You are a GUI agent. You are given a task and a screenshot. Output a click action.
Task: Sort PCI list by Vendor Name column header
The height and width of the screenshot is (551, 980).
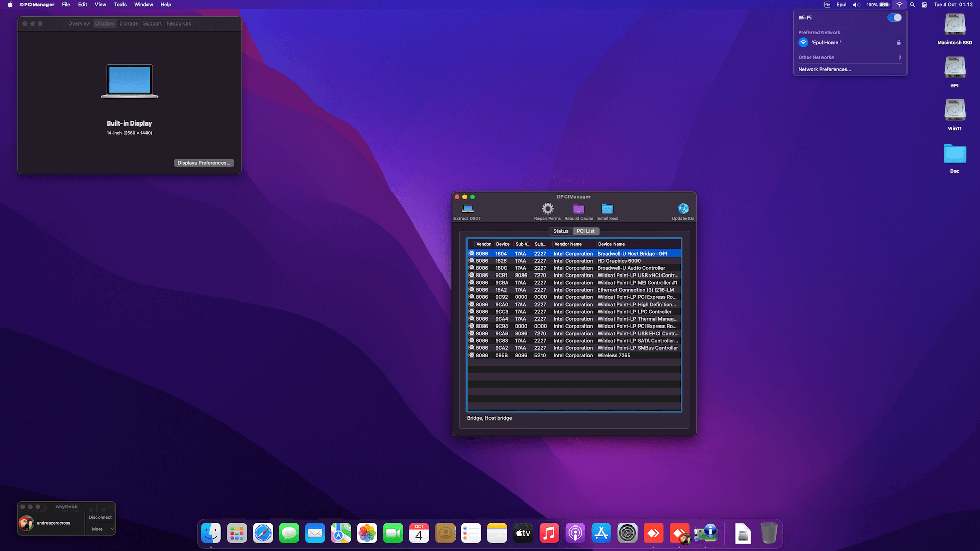[573, 244]
